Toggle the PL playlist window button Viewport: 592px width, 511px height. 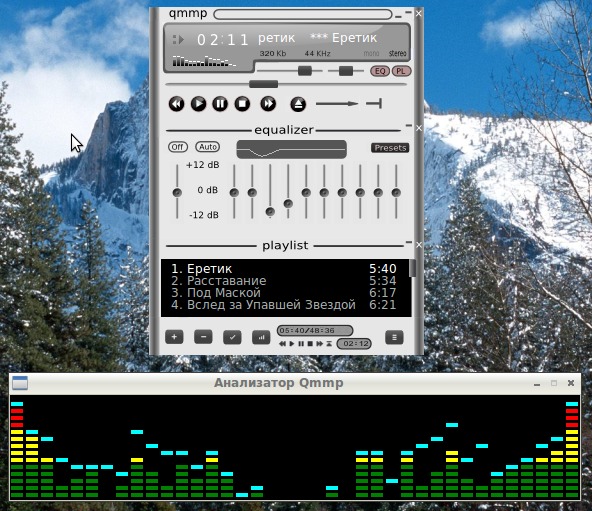[x=401, y=71]
